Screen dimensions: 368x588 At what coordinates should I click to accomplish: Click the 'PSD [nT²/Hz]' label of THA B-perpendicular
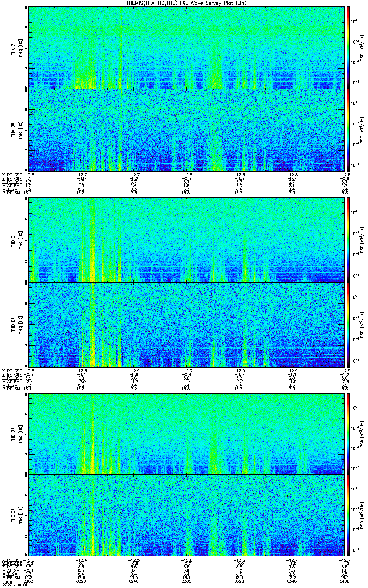[362, 48]
